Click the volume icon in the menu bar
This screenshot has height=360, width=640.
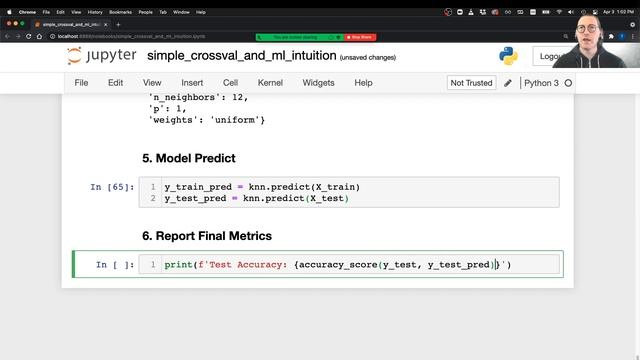[571, 12]
